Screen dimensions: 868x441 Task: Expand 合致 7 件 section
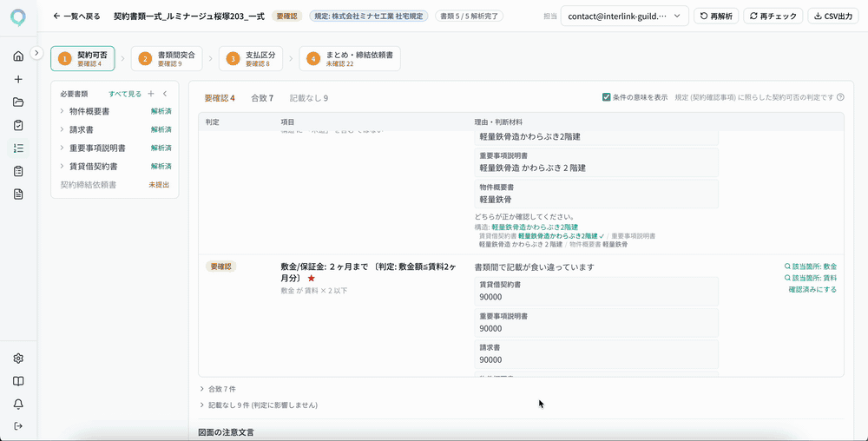pos(218,389)
